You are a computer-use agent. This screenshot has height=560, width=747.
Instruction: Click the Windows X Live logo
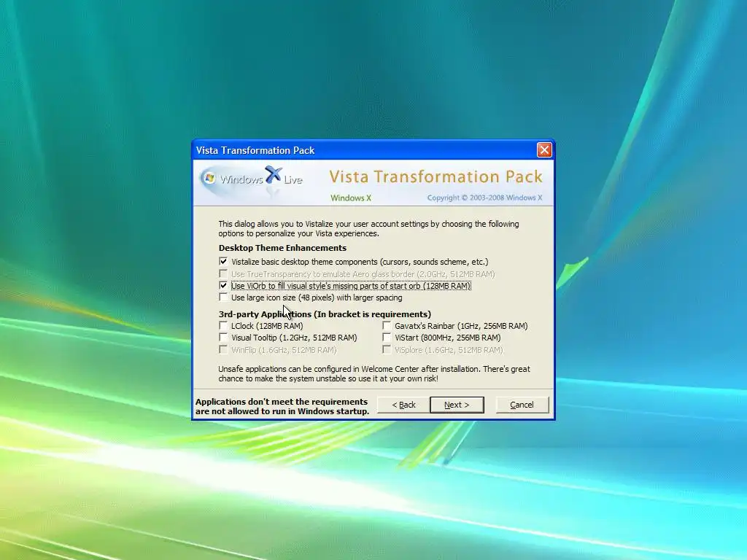pyautogui.click(x=252, y=179)
